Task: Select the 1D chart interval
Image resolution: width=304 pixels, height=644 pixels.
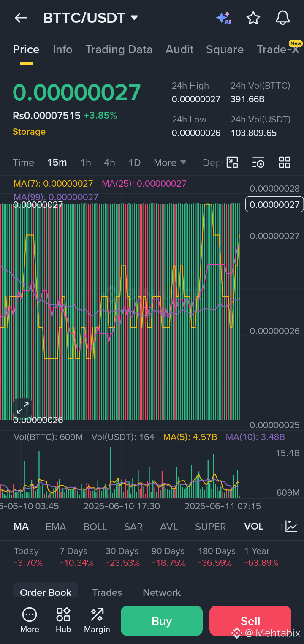Action: tap(134, 163)
